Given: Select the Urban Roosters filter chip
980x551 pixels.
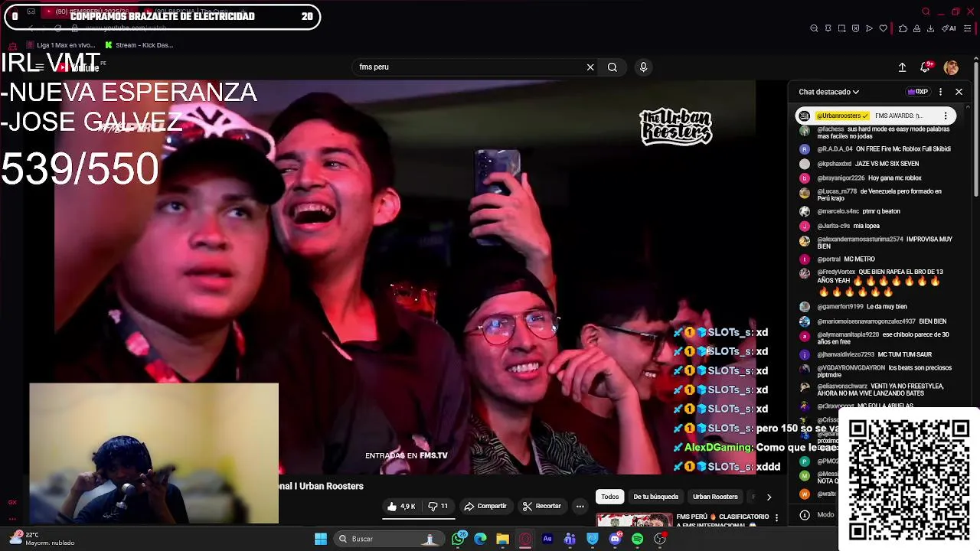Looking at the screenshot, I should coord(715,497).
